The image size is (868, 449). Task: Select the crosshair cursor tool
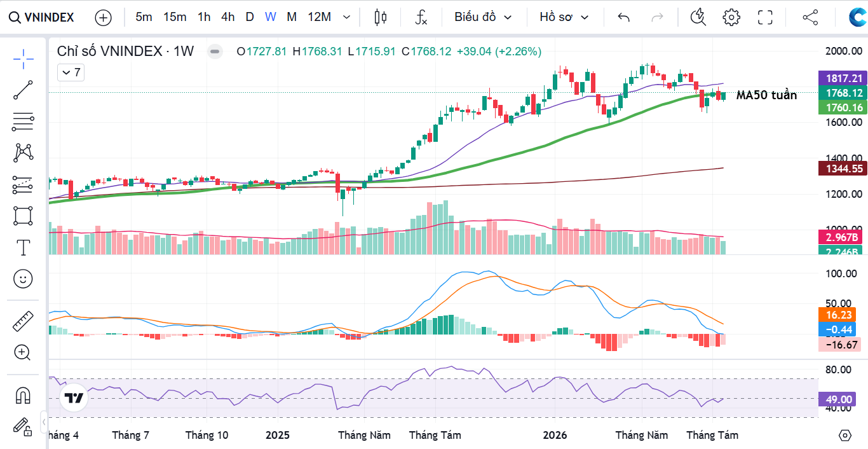tap(24, 59)
